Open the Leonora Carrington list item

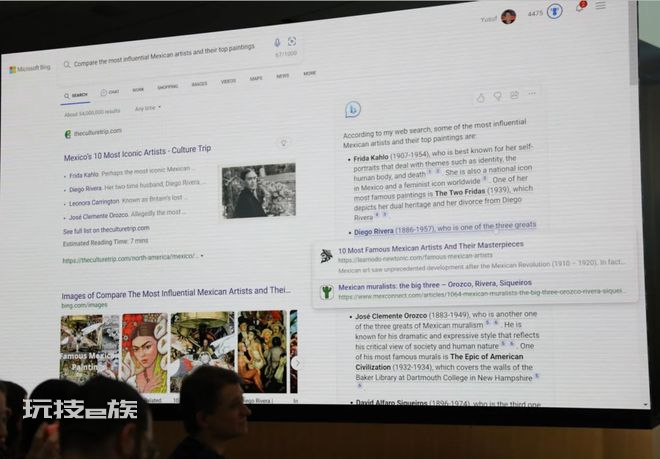[x=94, y=202]
